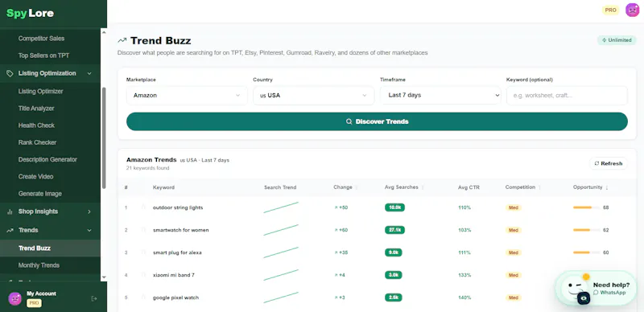Click Med badge for outdoor string lights
Image resolution: width=644 pixels, height=312 pixels.
[x=514, y=207]
